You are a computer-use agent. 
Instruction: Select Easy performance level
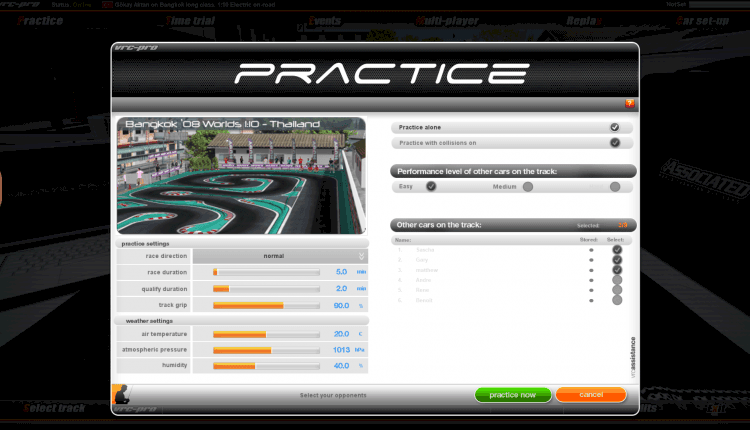tap(431, 186)
